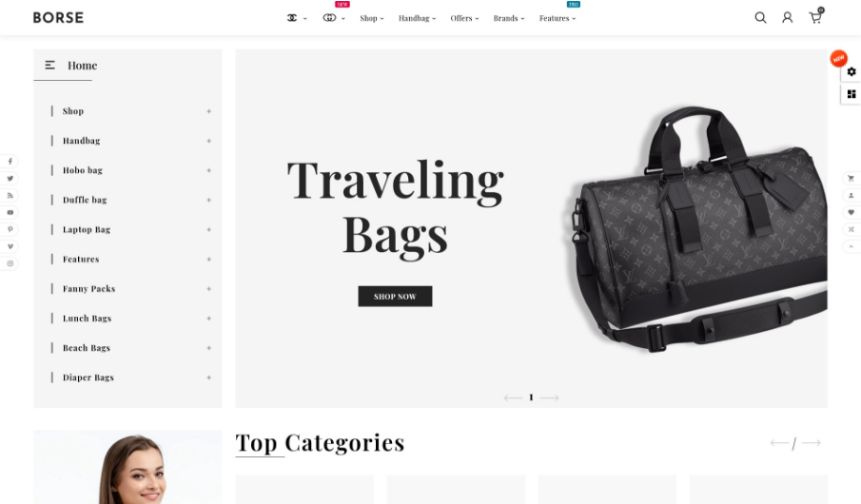This screenshot has width=861, height=504.
Task: Click the Twitter social icon
Action: [10, 179]
